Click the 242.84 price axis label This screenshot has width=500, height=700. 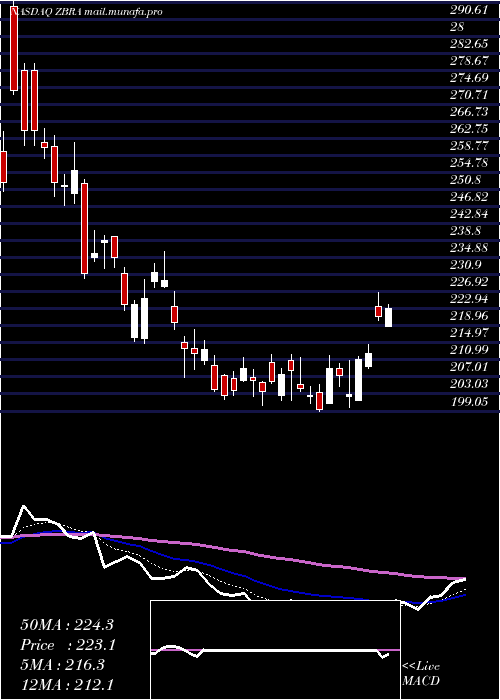coord(468,213)
